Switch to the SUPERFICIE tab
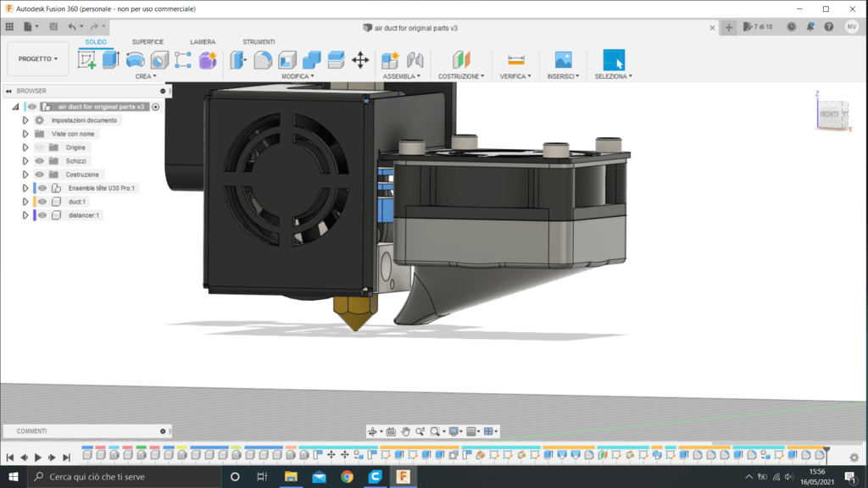This screenshot has height=488, width=868. 147,42
